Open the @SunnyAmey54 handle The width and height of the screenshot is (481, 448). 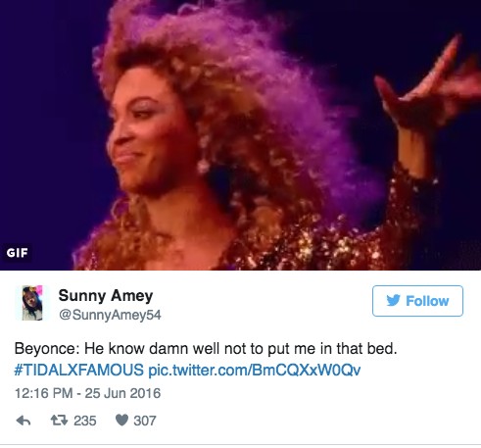click(110, 315)
